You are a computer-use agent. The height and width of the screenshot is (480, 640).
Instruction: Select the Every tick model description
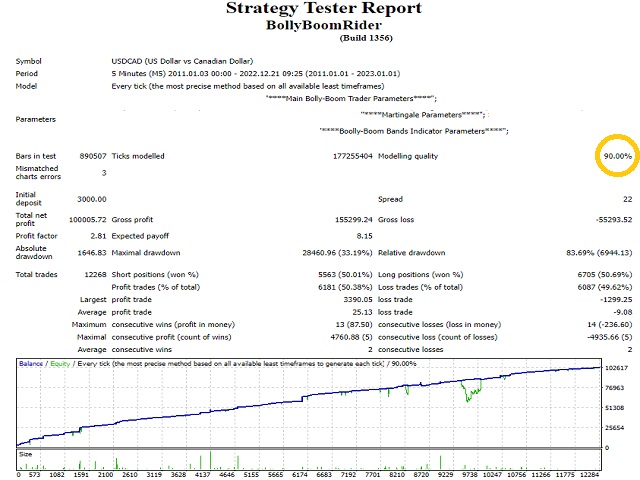coord(248,86)
